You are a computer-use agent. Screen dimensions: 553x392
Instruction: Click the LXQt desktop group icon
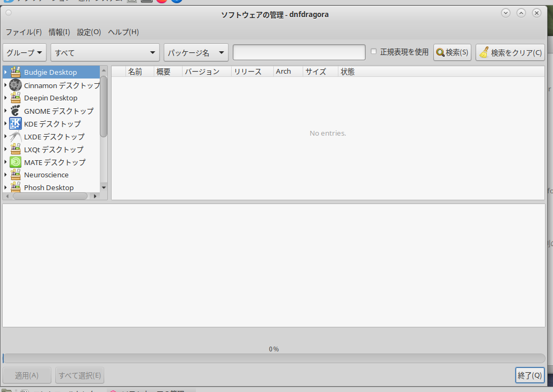click(15, 149)
